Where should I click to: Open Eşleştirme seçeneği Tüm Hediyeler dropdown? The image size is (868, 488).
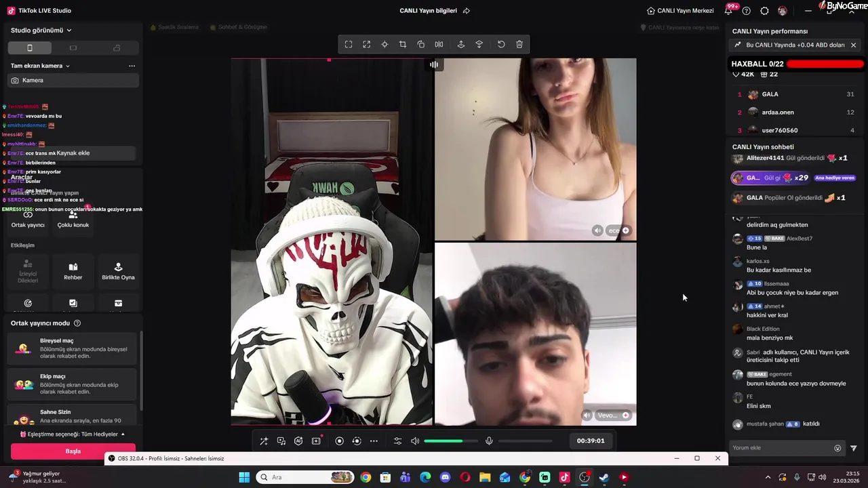[73, 434]
